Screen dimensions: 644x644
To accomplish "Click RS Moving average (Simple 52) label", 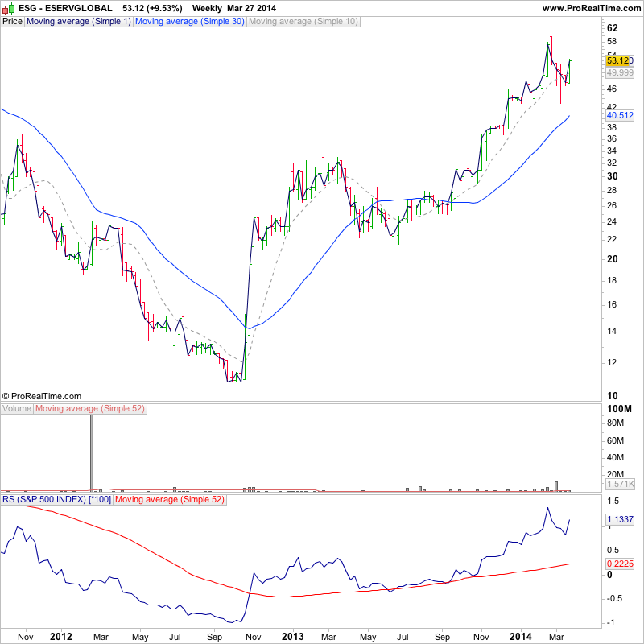I will click(170, 499).
